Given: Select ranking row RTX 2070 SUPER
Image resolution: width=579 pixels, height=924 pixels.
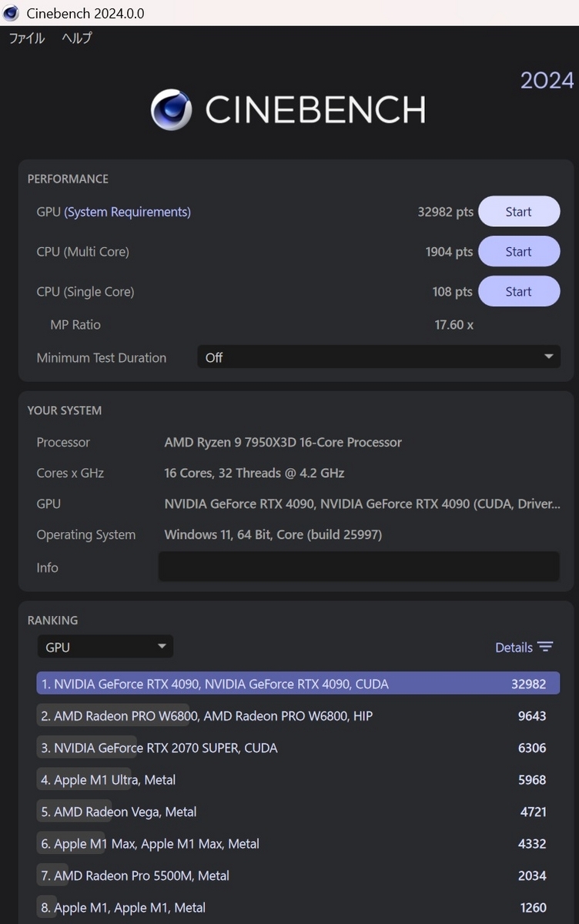Looking at the screenshot, I should (x=298, y=748).
